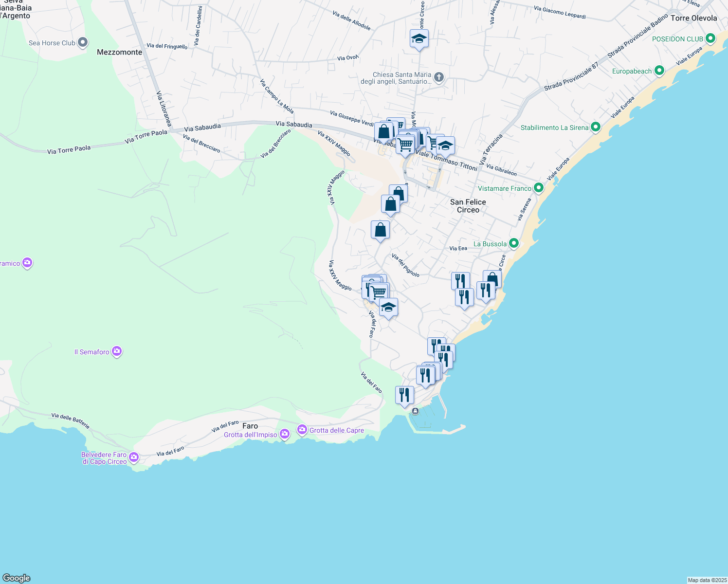The image size is (728, 584).
Task: Click the Belvedere Faro di Capo Circeo marker
Action: (x=133, y=456)
